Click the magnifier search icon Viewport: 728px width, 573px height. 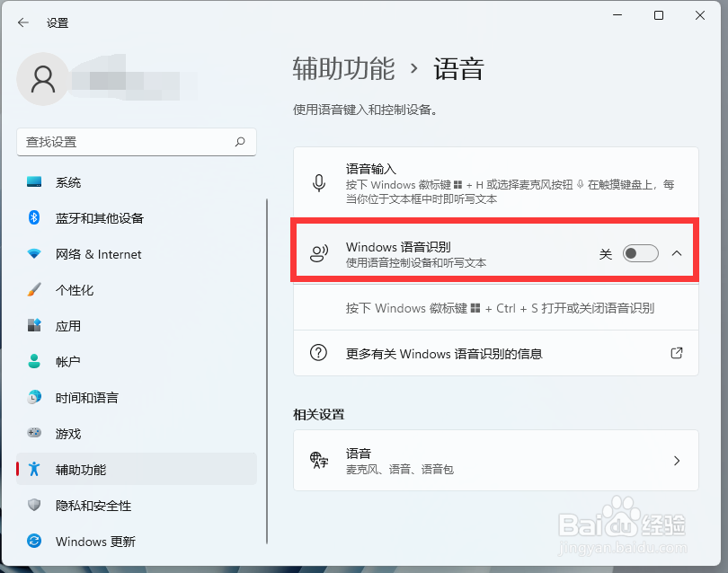click(x=240, y=142)
